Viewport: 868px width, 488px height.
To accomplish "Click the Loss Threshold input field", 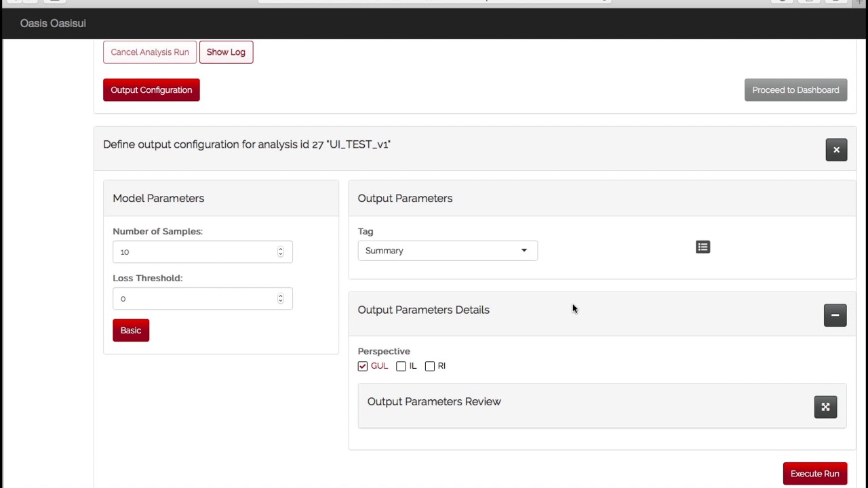I will click(x=203, y=298).
